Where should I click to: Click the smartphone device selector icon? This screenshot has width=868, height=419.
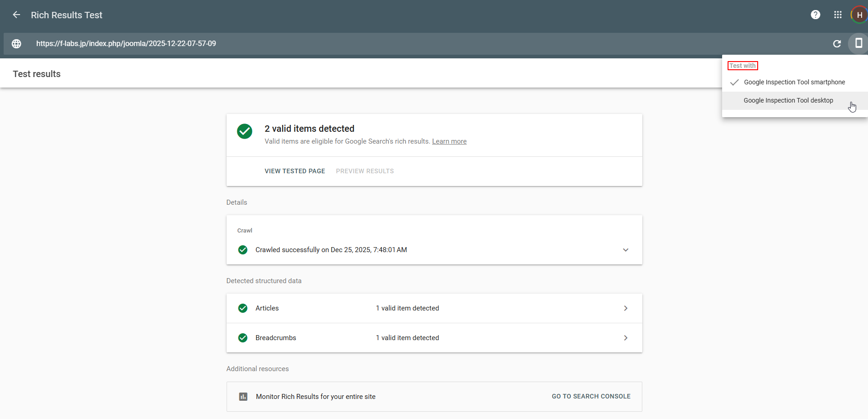coord(858,44)
